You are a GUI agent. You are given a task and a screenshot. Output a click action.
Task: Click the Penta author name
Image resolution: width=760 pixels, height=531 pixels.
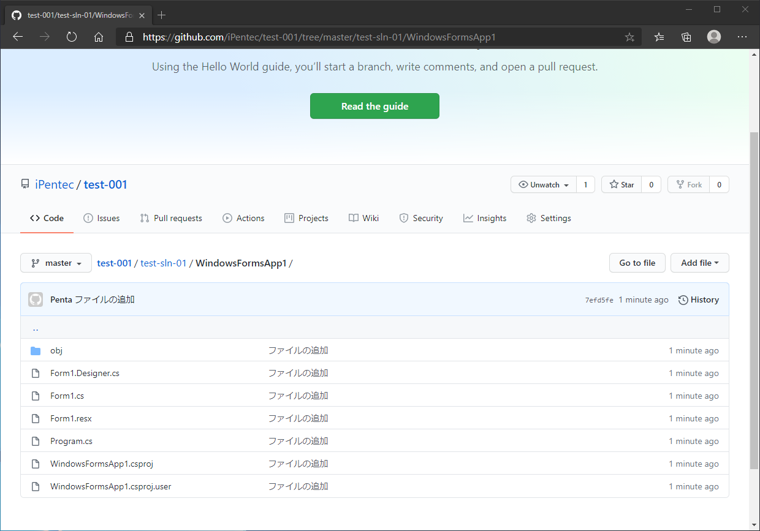point(61,300)
